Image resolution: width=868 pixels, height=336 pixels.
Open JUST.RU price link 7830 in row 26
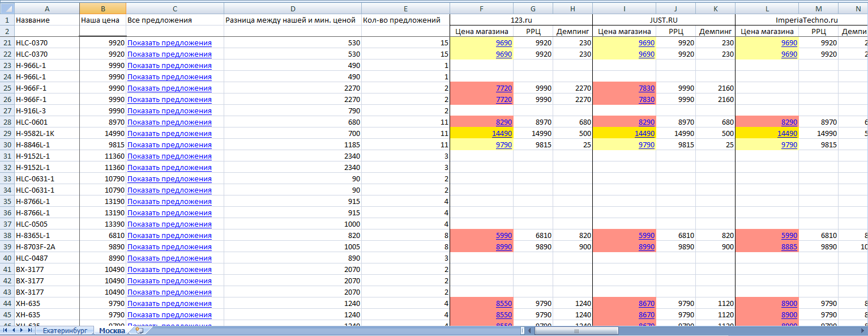(646, 100)
